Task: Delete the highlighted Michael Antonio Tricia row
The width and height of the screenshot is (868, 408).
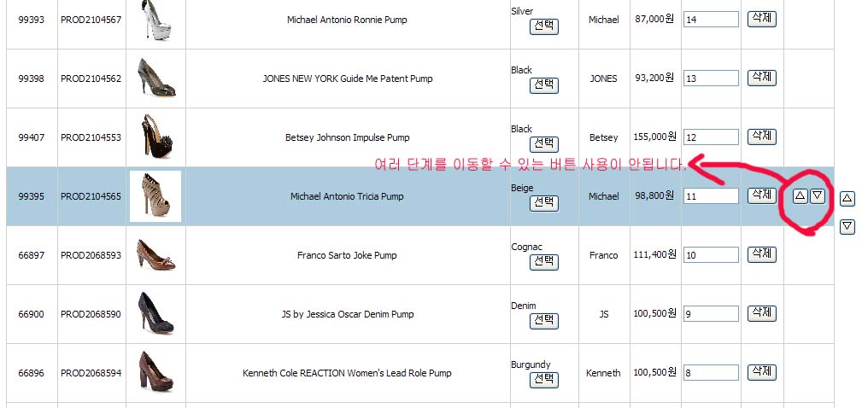Action: (761, 195)
